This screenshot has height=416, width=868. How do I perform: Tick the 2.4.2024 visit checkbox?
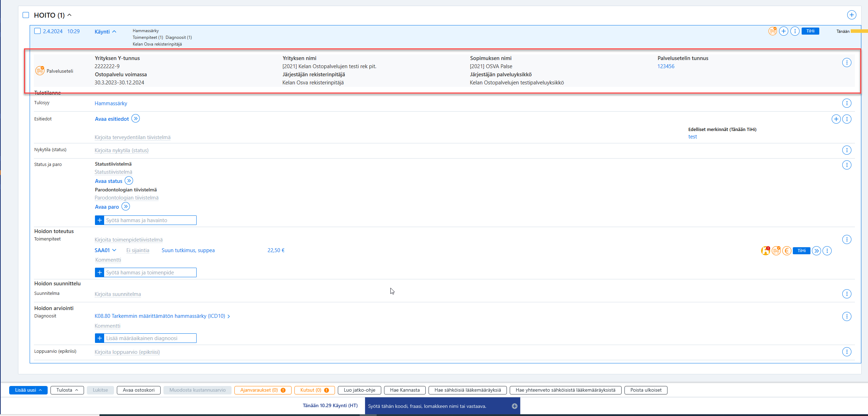tap(37, 31)
